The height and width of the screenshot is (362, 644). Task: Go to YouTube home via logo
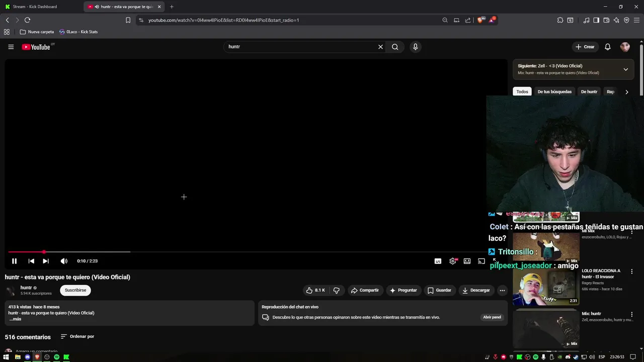coord(36,47)
